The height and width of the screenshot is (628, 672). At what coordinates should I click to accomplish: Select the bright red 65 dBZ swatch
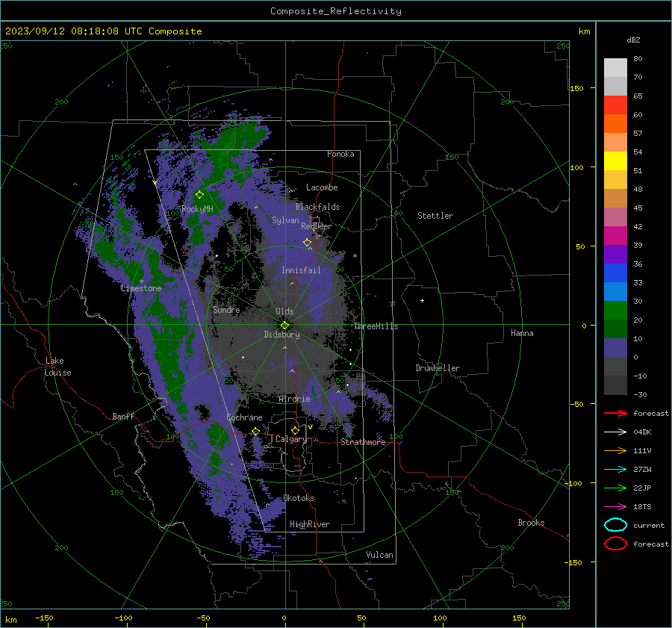coord(615,105)
